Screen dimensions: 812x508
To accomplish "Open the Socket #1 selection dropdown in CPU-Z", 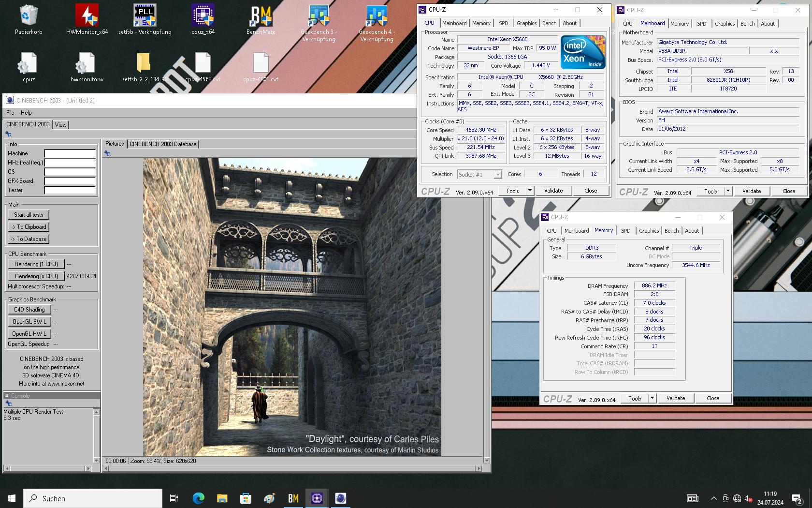I will click(x=480, y=175).
